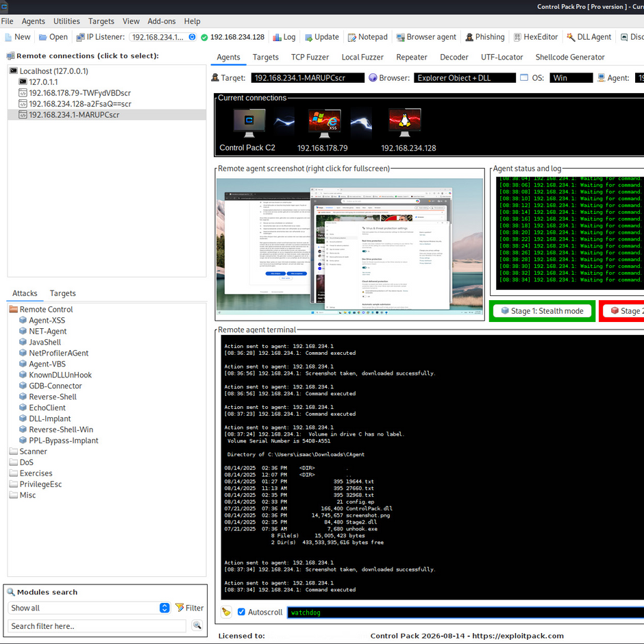Toggle Stage 1: Stealth mode
644x644 pixels.
[542, 311]
